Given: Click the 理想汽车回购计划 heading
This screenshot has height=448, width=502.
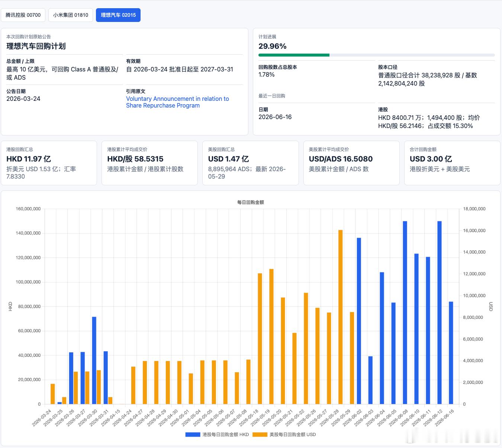Looking at the screenshot, I should [x=36, y=46].
